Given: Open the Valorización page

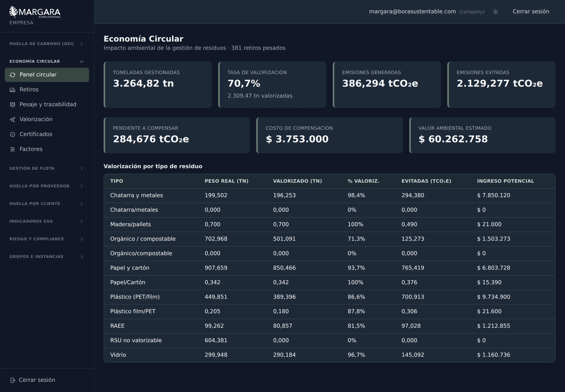Looking at the screenshot, I should coord(47,119).
